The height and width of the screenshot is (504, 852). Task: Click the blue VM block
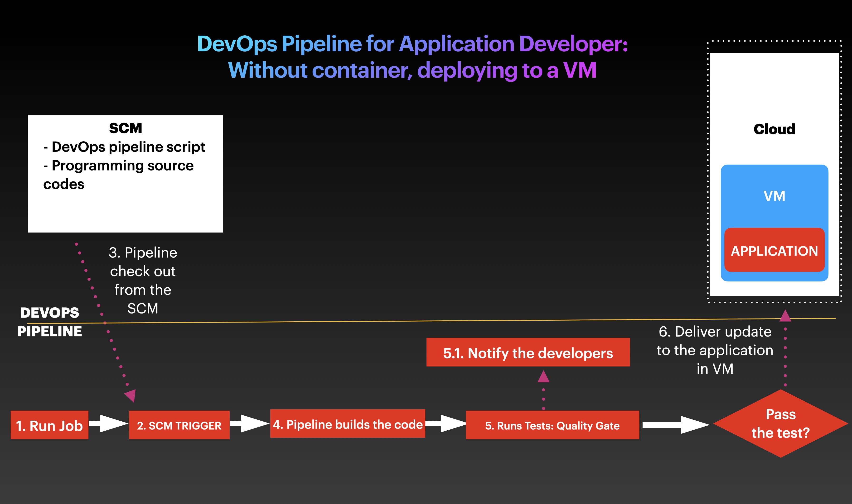pos(774,196)
